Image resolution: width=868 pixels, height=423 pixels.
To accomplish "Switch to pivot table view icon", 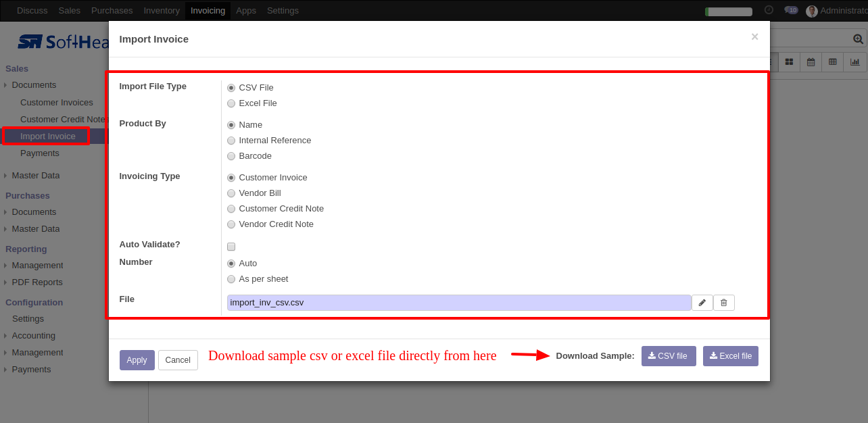I will point(833,62).
